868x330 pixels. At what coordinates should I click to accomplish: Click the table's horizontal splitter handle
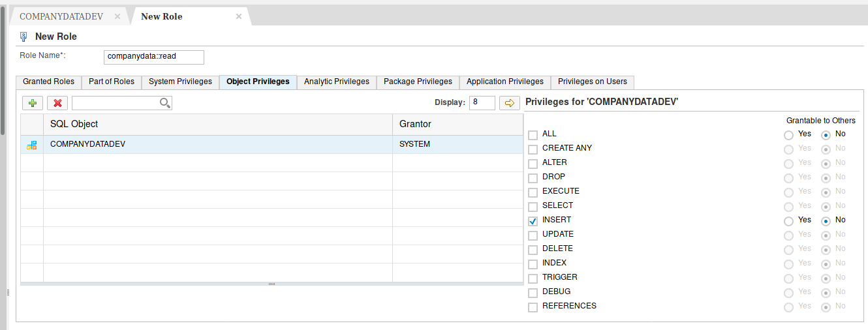[271, 284]
